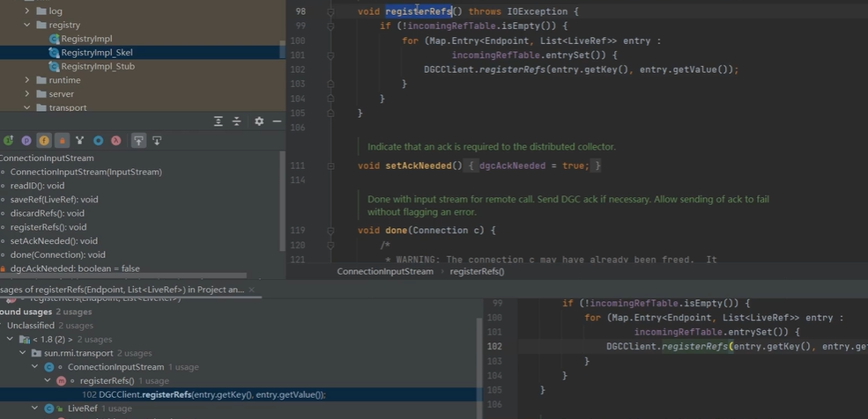Click the Show Anonymous Classes blue icon

click(98, 141)
